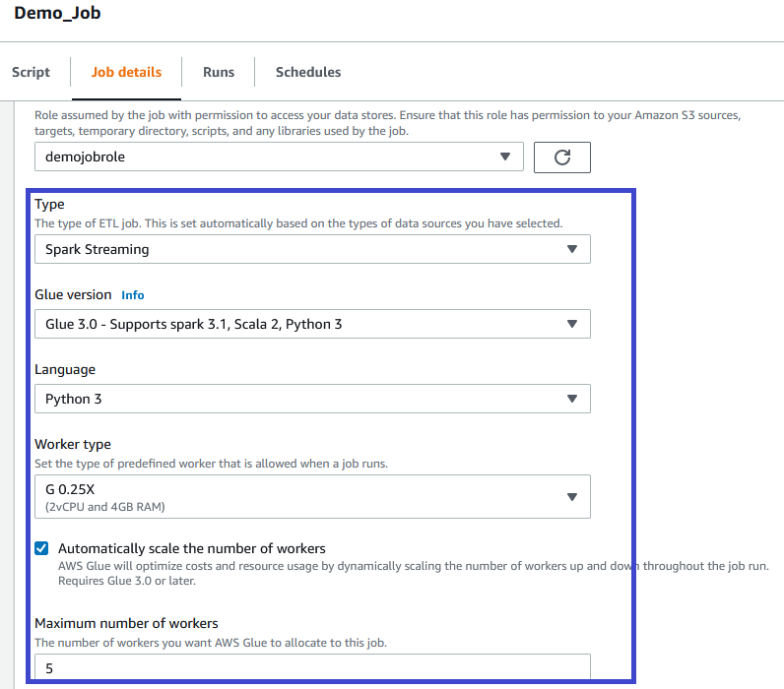Image resolution: width=784 pixels, height=689 pixels.
Task: Open the Script tab
Action: pos(31,72)
